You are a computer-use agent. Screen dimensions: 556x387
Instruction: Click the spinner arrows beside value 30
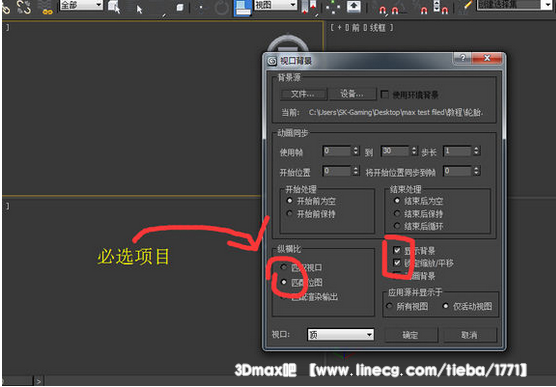(x=414, y=151)
